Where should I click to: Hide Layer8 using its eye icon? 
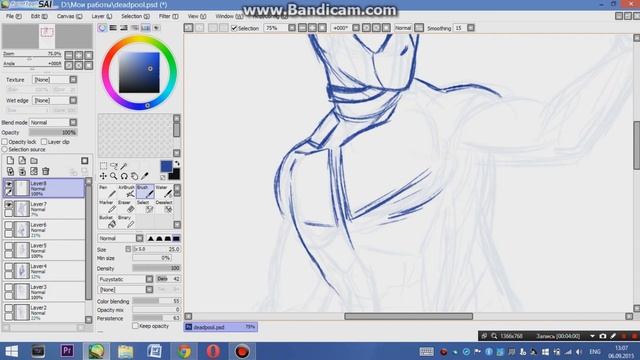coord(9,184)
